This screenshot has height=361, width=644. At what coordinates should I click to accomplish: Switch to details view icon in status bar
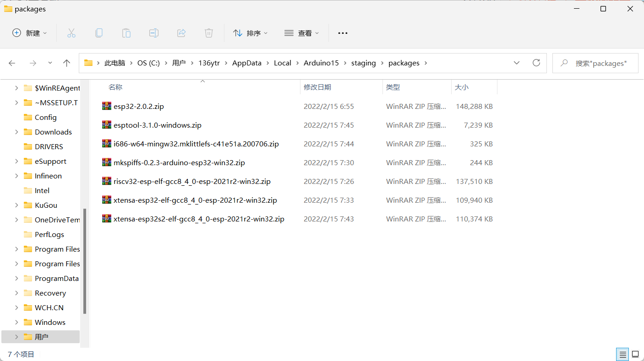622,354
